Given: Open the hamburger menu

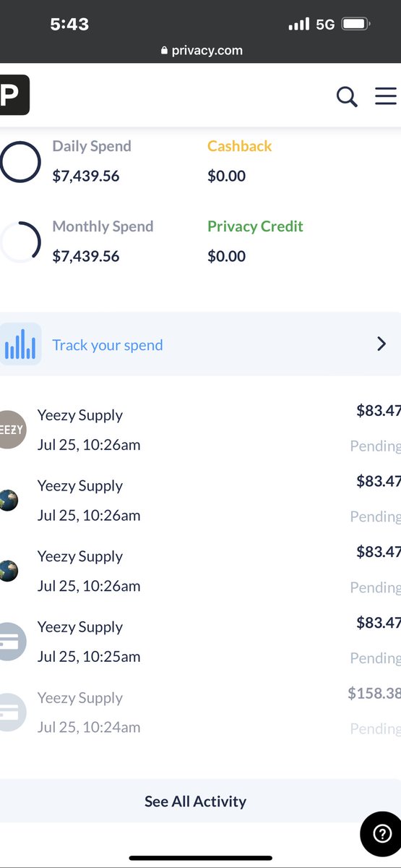Looking at the screenshot, I should click(x=387, y=96).
